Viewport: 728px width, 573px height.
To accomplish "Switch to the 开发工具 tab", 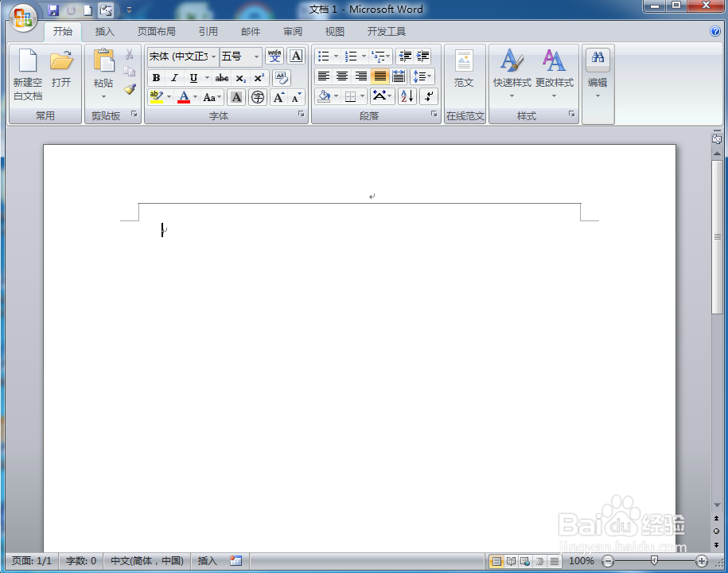I will (387, 31).
